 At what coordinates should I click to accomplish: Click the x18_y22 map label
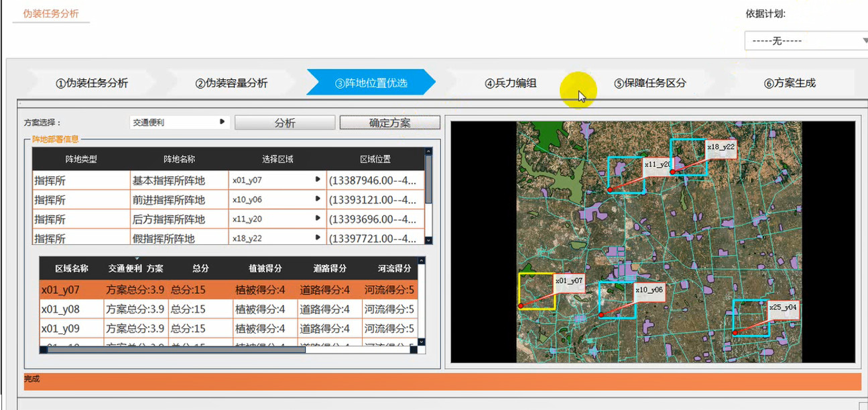click(721, 148)
